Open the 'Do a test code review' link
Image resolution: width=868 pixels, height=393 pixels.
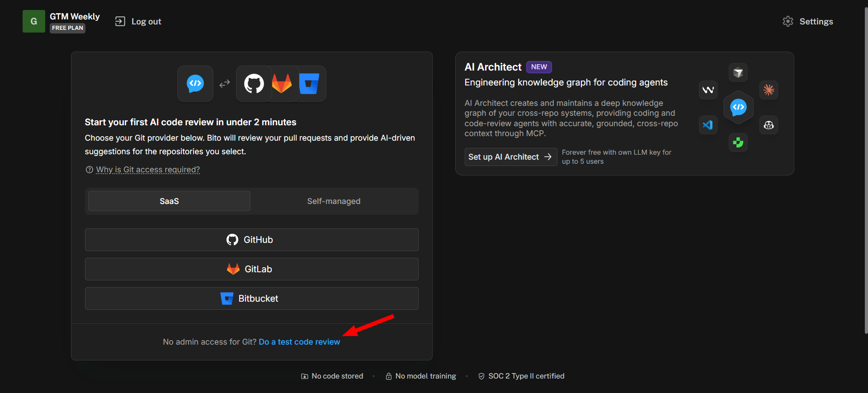click(299, 342)
